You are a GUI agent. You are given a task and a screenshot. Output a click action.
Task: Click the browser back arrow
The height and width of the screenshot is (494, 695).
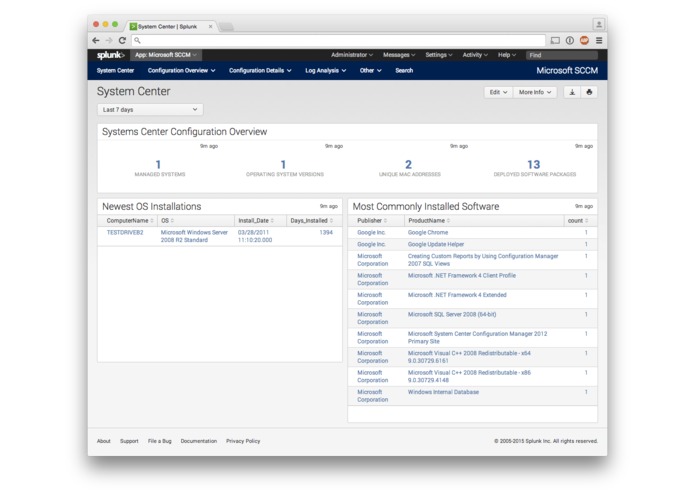pos(96,40)
